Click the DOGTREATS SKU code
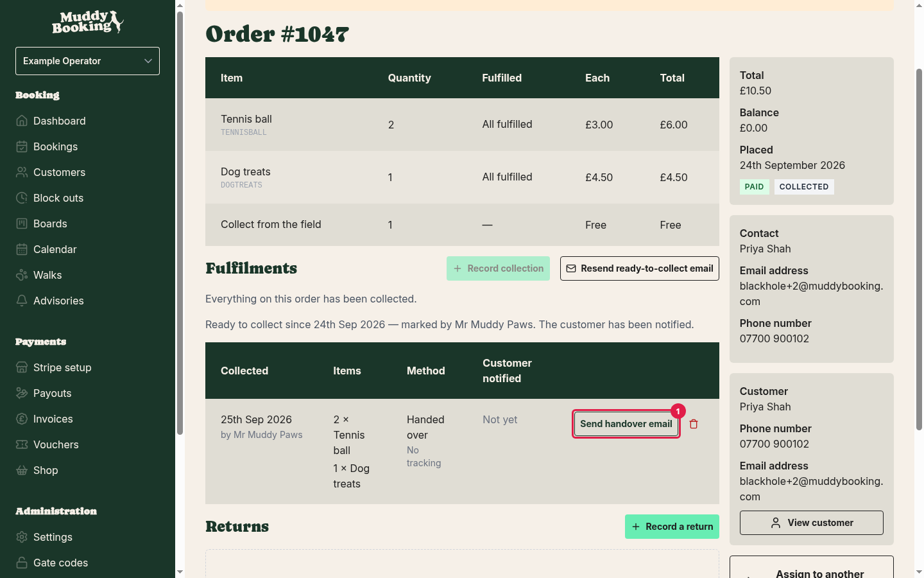Screen dimensions: 924x578 241,185
